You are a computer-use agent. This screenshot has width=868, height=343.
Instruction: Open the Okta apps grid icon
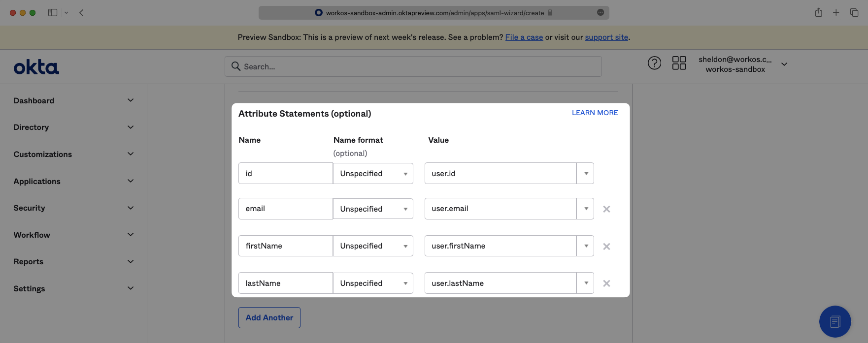[679, 63]
